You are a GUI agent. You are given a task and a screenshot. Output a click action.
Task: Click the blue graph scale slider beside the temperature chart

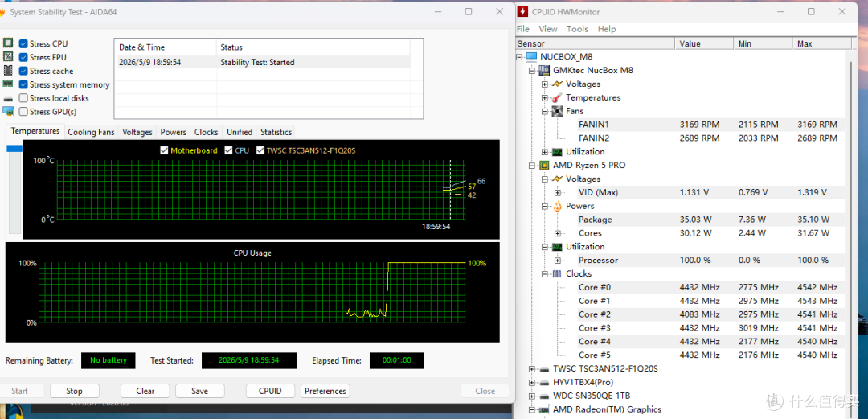(14, 148)
